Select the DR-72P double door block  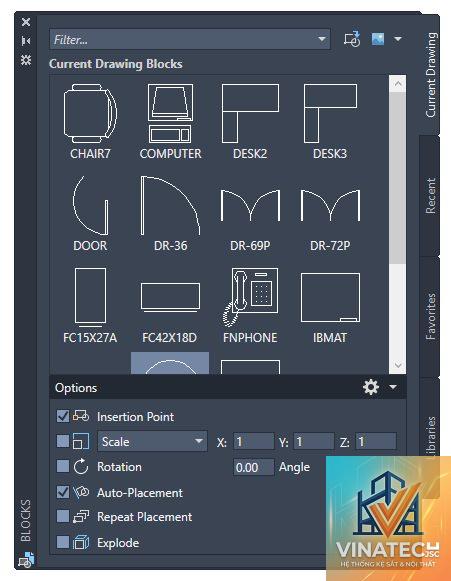330,205
